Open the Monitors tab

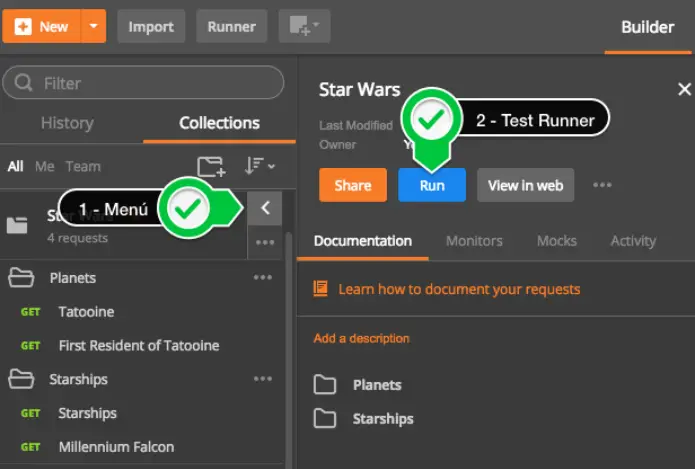tap(474, 241)
